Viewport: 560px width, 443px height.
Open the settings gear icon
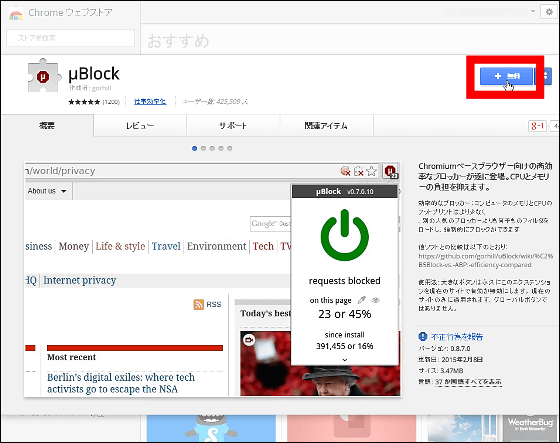click(x=549, y=12)
